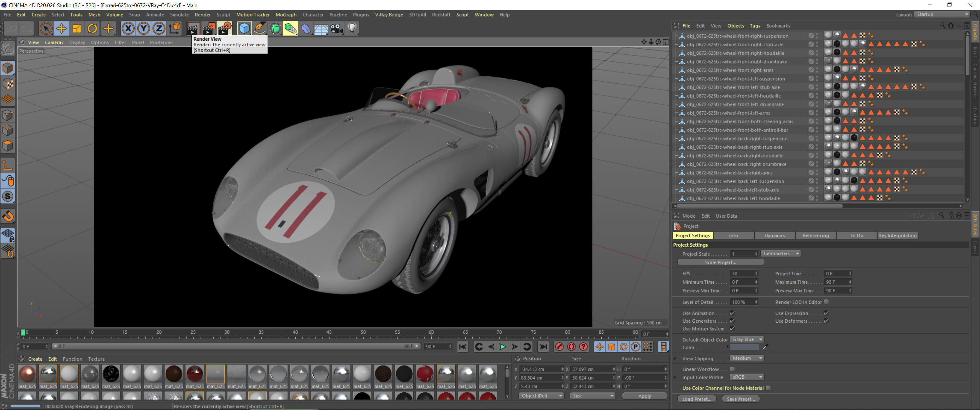
Task: Open the Object (Rel) coordinate dropdown
Action: click(541, 396)
